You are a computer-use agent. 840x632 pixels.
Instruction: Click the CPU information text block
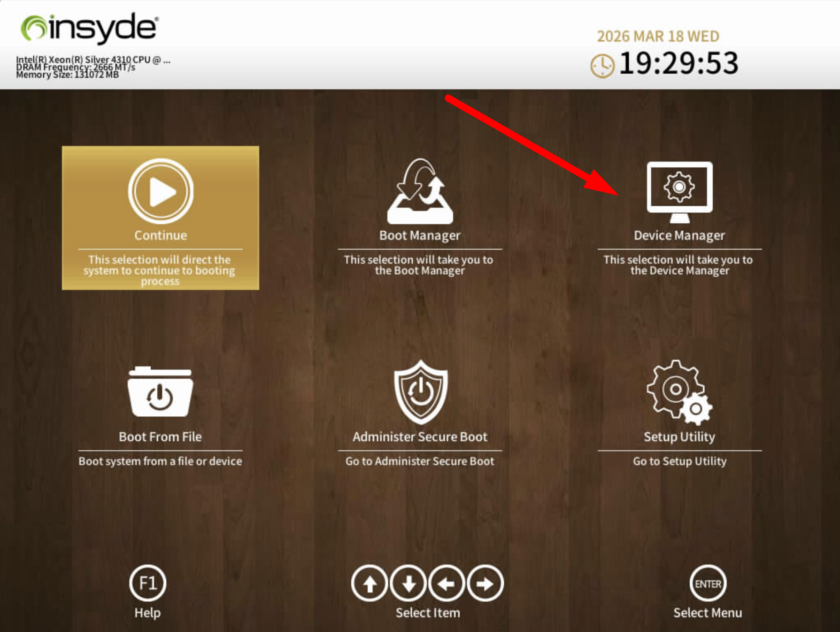pyautogui.click(x=93, y=67)
